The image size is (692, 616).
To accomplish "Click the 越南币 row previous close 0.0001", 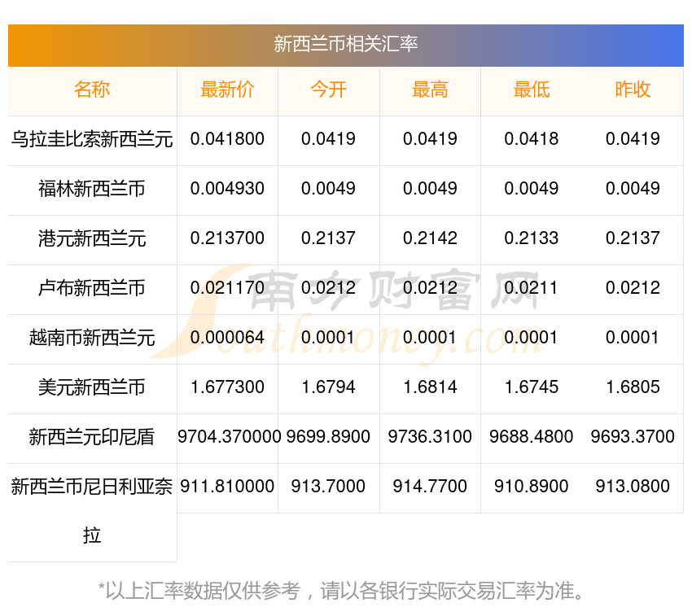I will click(633, 338).
